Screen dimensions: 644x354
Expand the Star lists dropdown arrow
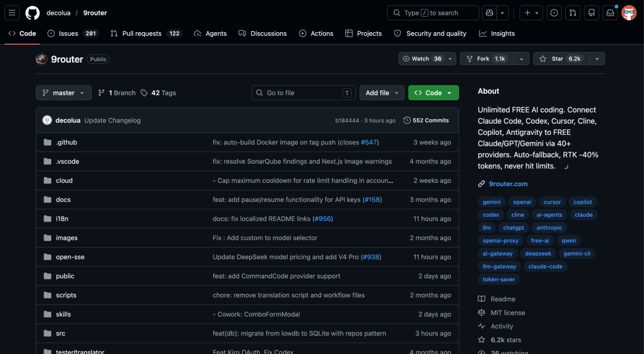tap(597, 59)
